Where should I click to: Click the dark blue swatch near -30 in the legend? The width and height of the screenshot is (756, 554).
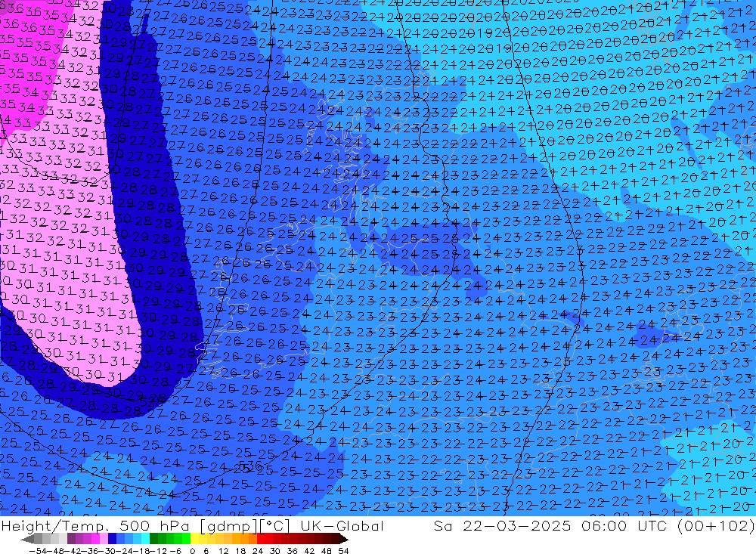pyautogui.click(x=112, y=539)
